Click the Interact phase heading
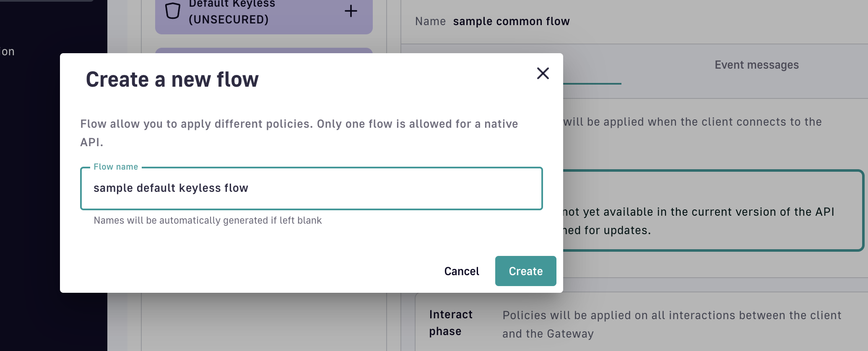The height and width of the screenshot is (351, 868). tap(451, 323)
